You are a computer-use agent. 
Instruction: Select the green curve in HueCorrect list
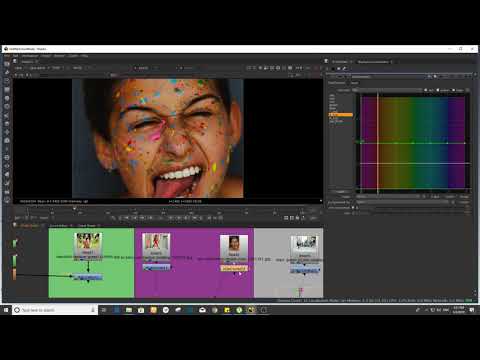click(333, 105)
